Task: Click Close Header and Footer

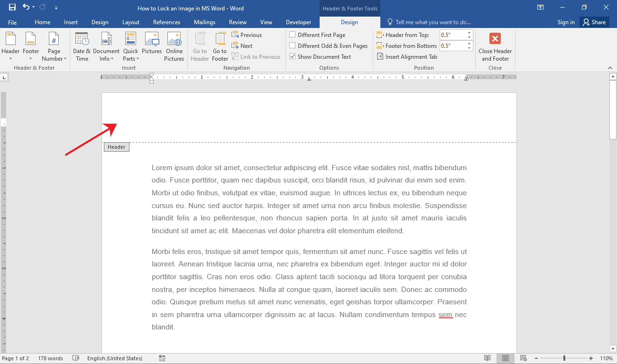Action: pos(495,46)
